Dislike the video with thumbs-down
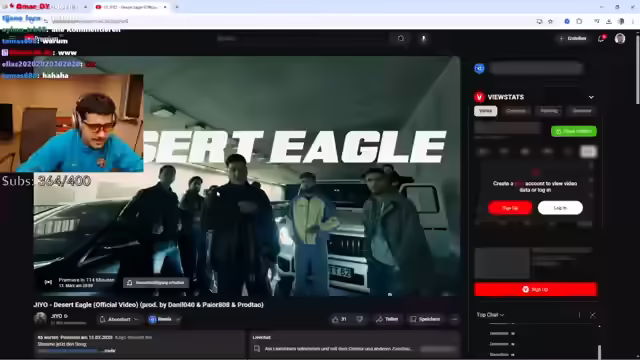The width and height of the screenshot is (640, 360). 360,319
